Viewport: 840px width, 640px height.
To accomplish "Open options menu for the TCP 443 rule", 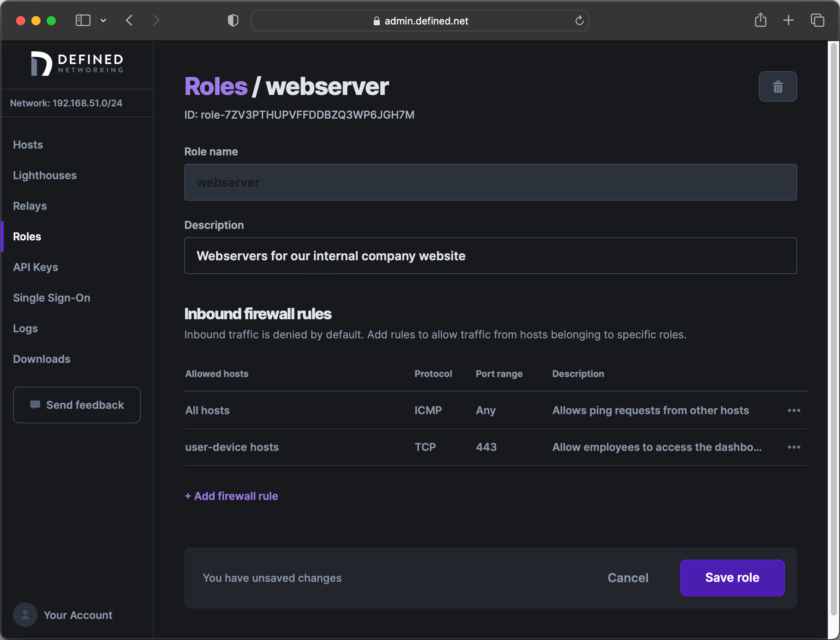I will point(794,447).
